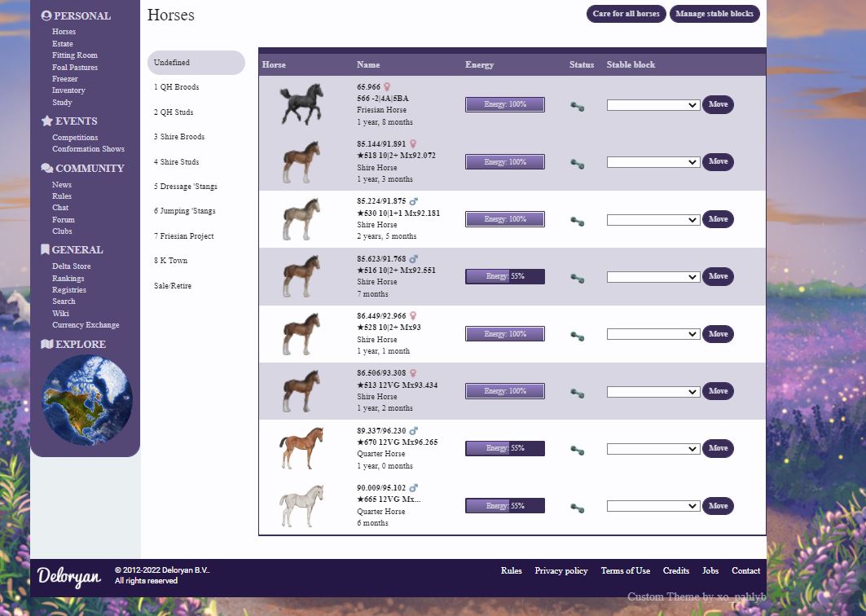Image resolution: width=866 pixels, height=616 pixels.
Task: Click the Community chat bubbles icon
Action: (x=47, y=168)
